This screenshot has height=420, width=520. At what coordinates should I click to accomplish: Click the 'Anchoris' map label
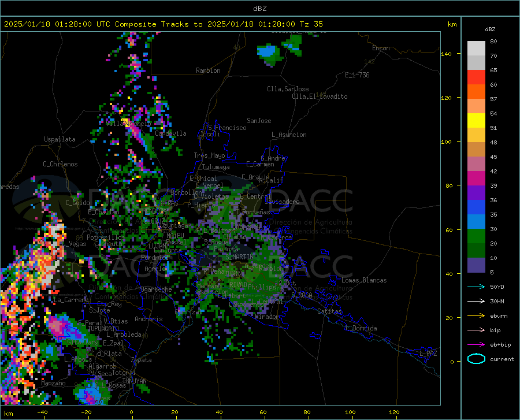148,319
